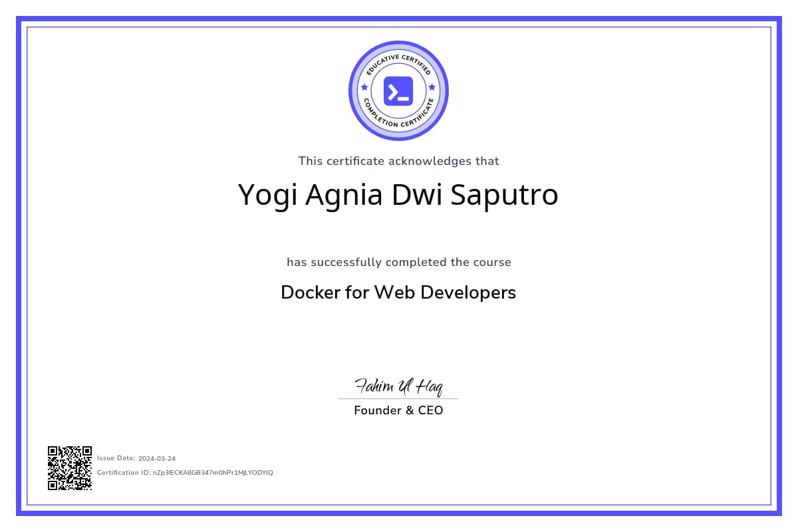Click the line "has successfully completed the course"
Screen dimensions: 798x532
398,262
